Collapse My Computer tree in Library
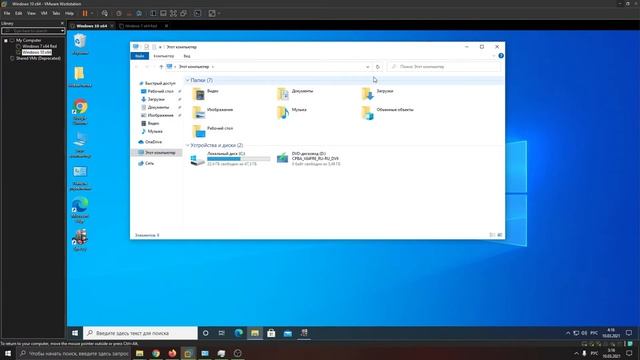 (6, 40)
